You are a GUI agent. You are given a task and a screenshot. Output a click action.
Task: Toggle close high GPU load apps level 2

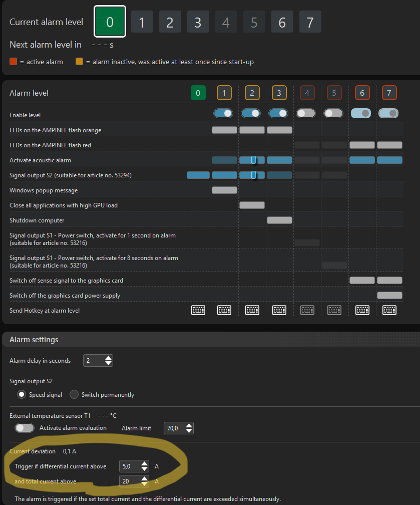click(x=252, y=205)
